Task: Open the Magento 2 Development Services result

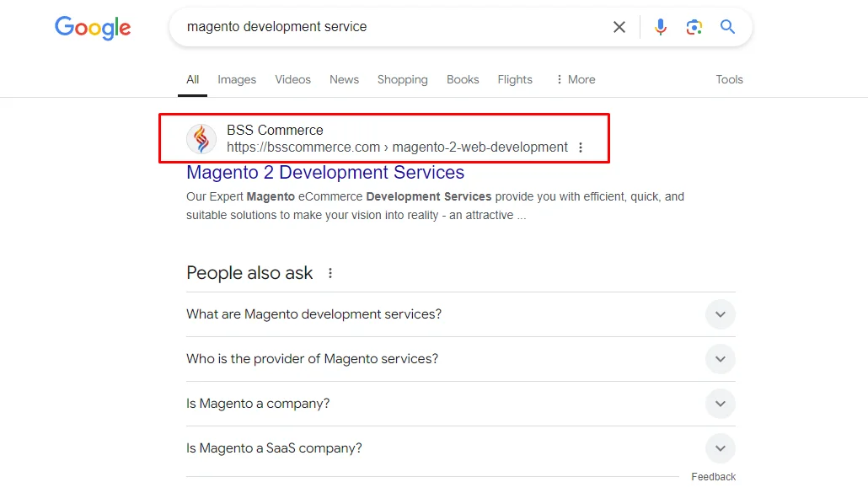Action: point(325,173)
